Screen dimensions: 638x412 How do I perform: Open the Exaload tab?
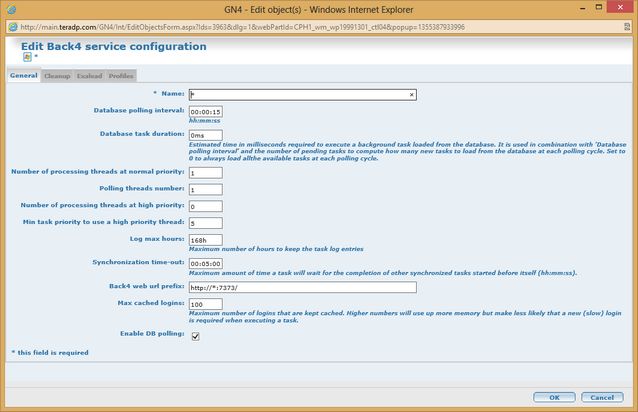coord(90,76)
